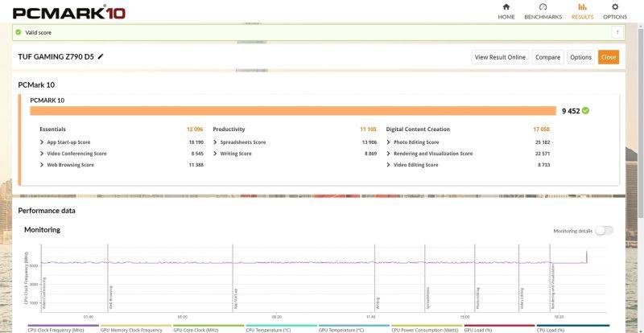Image resolution: width=644 pixels, height=333 pixels.
Task: Click the green valid score checkmark icon
Action: coord(18,32)
